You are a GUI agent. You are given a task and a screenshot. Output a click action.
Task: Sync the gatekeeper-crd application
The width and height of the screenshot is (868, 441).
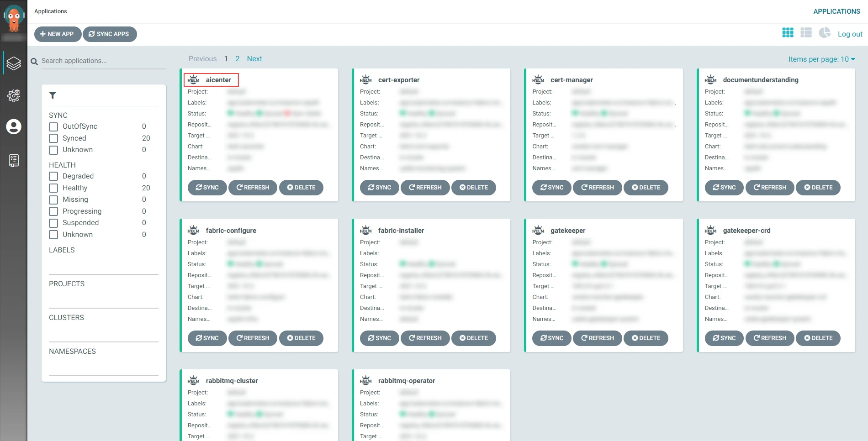(x=724, y=338)
